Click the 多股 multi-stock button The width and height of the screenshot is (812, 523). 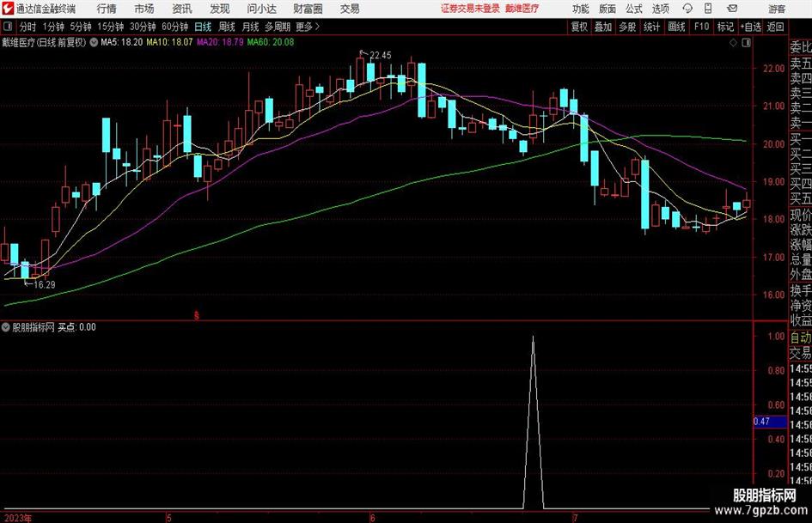[x=627, y=27]
